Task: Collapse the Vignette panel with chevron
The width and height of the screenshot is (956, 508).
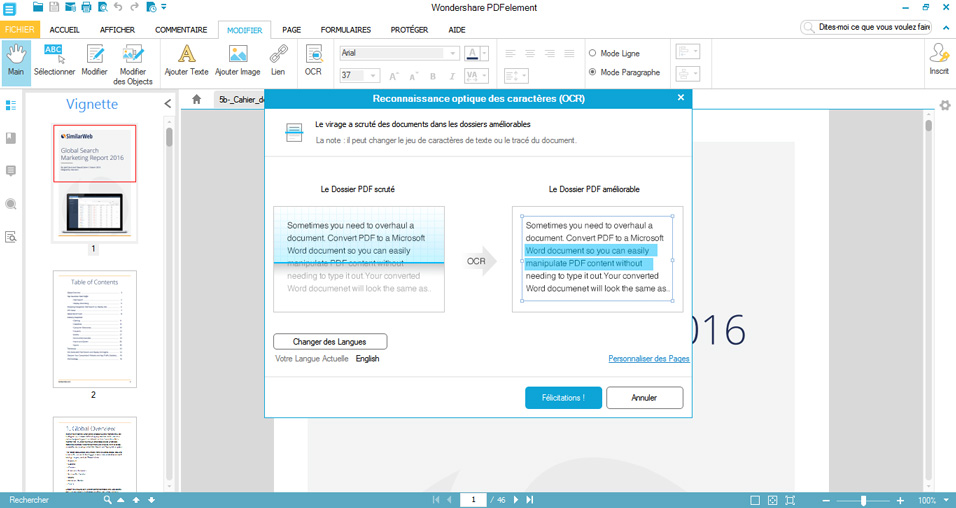Action: tap(168, 104)
